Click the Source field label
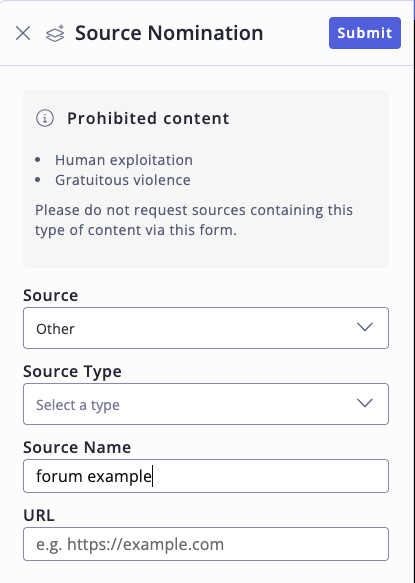The width and height of the screenshot is (415, 583). pyautogui.click(x=51, y=296)
